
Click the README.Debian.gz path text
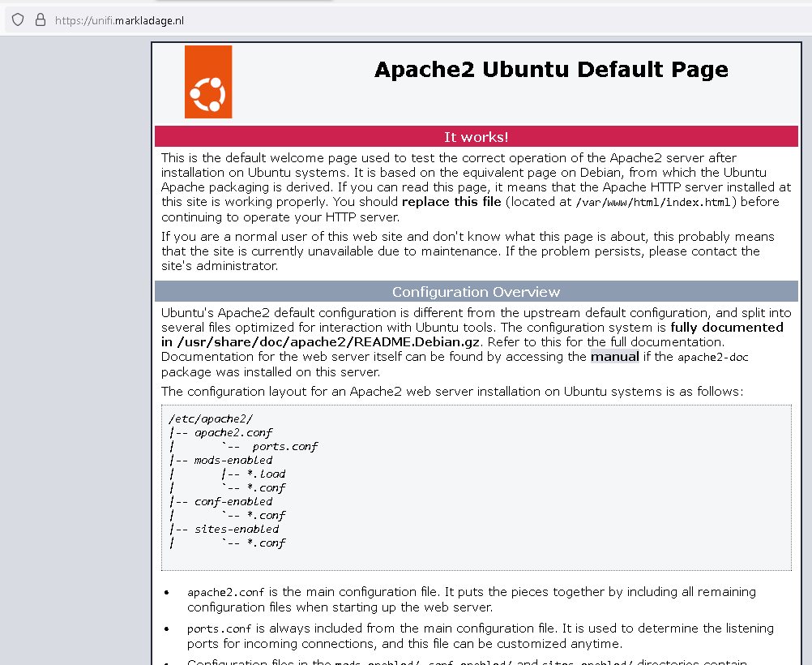[x=328, y=342]
